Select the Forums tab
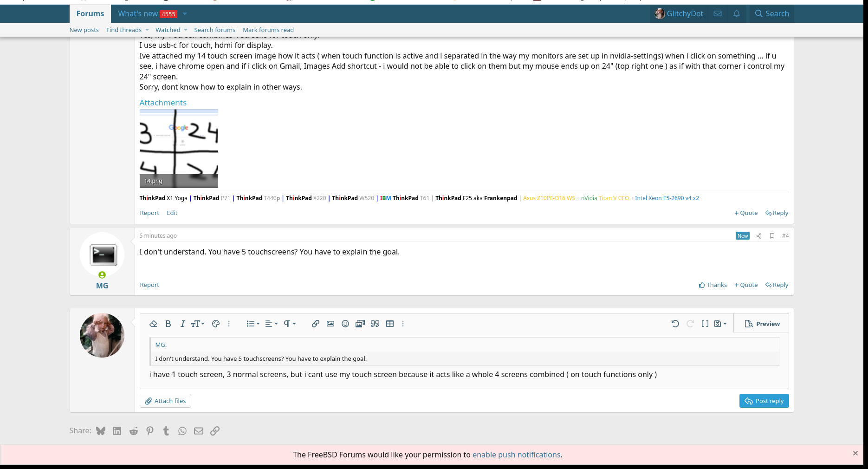 90,13
